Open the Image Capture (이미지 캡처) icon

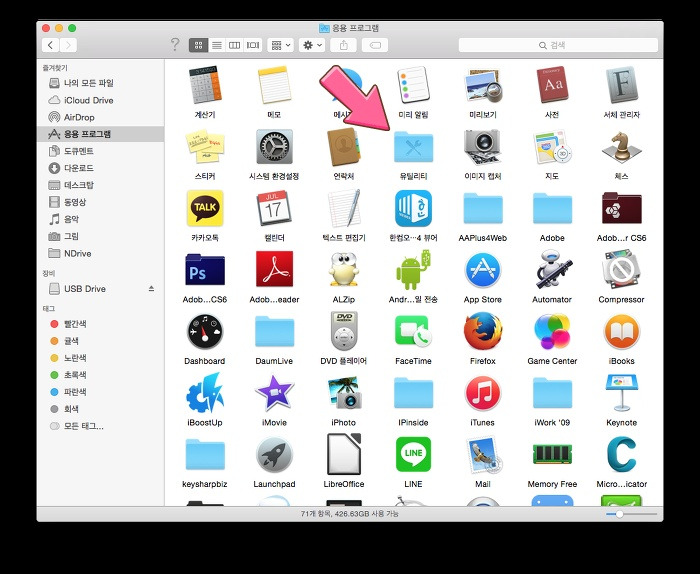coord(483,146)
